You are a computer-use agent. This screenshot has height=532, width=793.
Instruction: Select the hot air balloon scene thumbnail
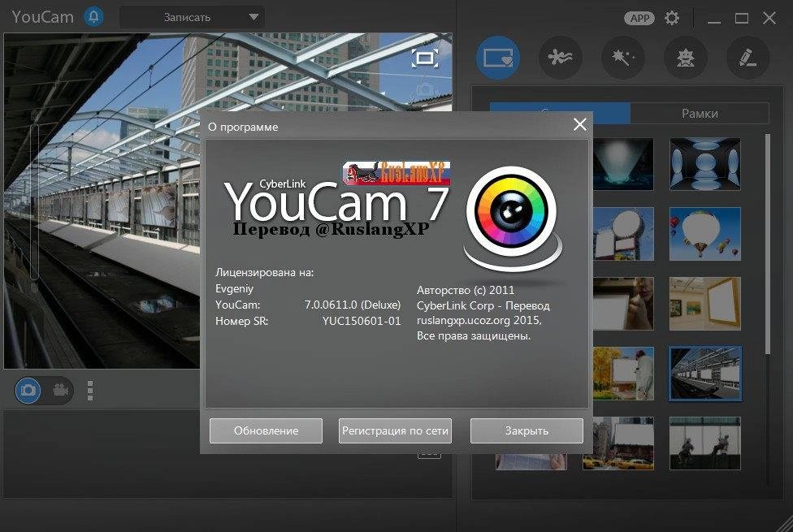[705, 234]
